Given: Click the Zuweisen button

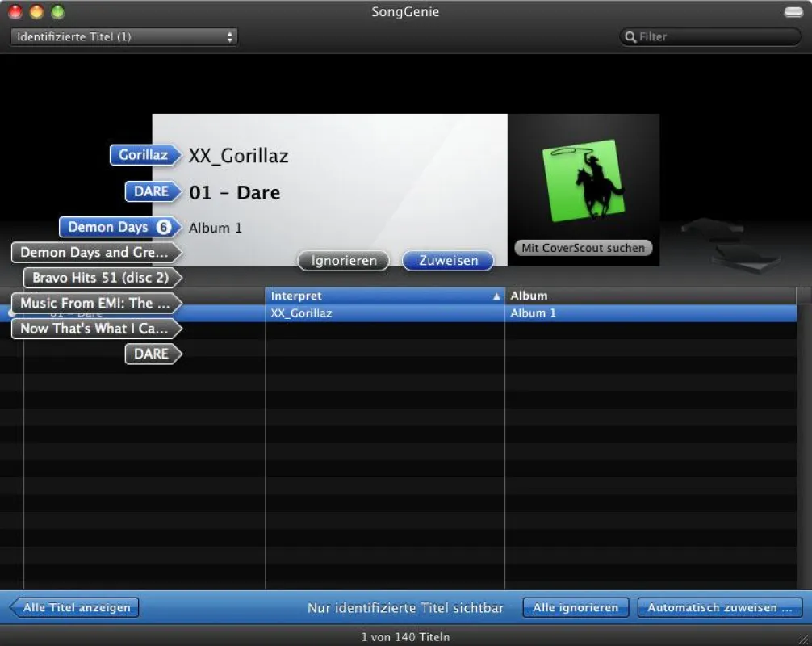Looking at the screenshot, I should [448, 261].
